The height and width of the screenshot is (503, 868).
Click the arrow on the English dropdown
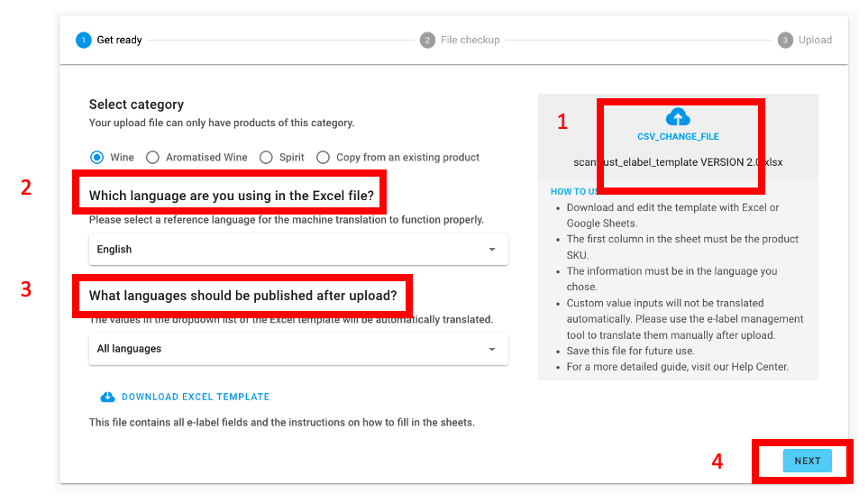tap(492, 250)
